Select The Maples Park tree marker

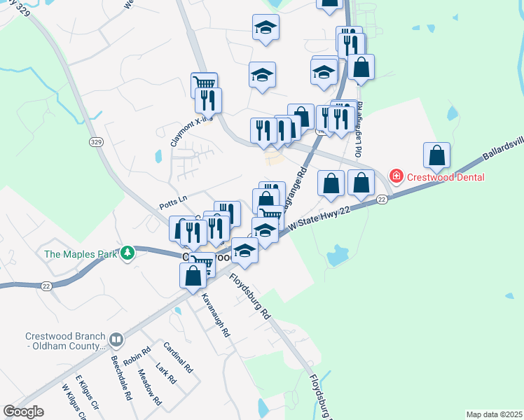point(127,253)
